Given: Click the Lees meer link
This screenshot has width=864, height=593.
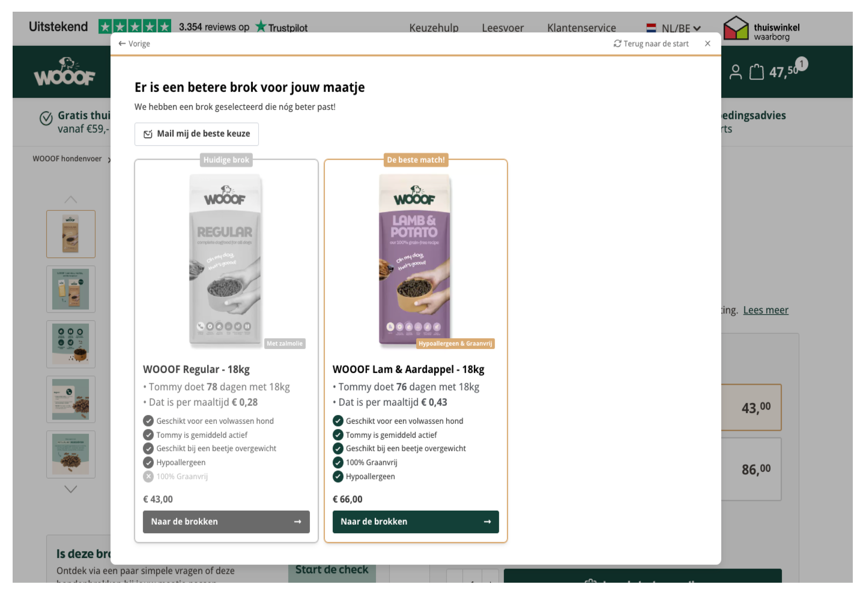Looking at the screenshot, I should tap(765, 310).
